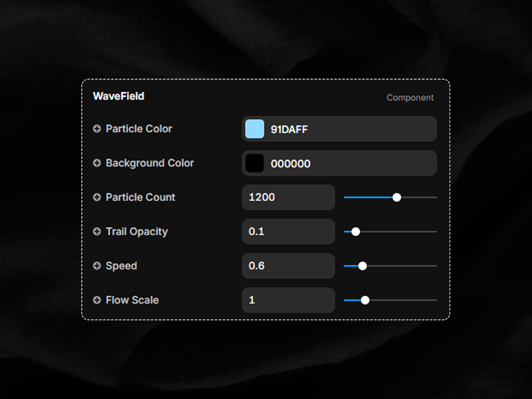Click the Particle Count value field

tap(288, 197)
